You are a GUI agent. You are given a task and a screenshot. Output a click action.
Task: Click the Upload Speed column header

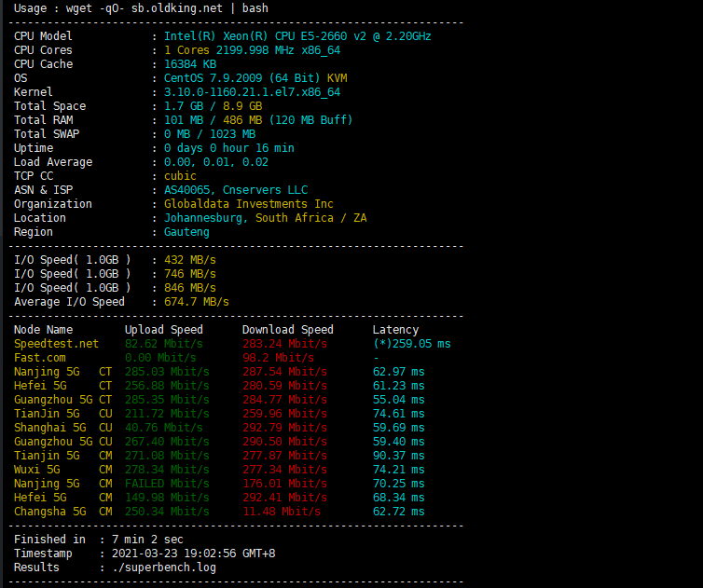[x=164, y=330]
